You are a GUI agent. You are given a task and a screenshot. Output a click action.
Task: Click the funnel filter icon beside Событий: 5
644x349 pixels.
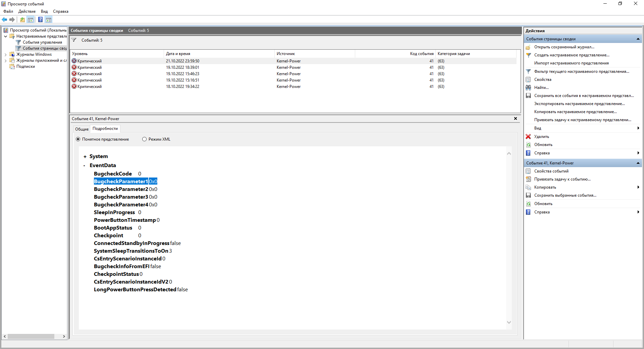point(74,40)
